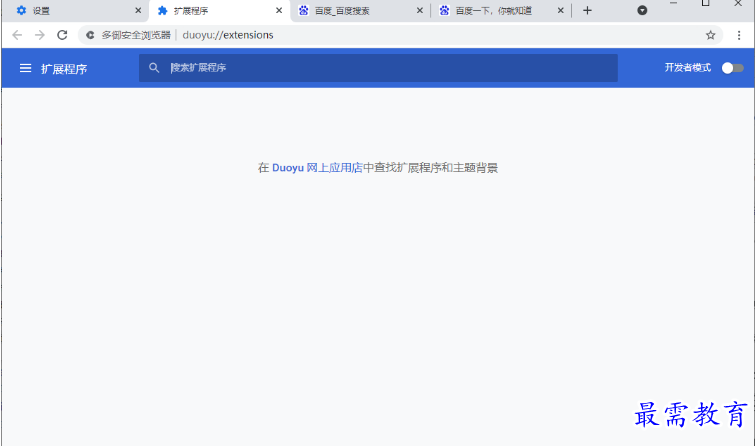Reload the current page

(x=62, y=35)
